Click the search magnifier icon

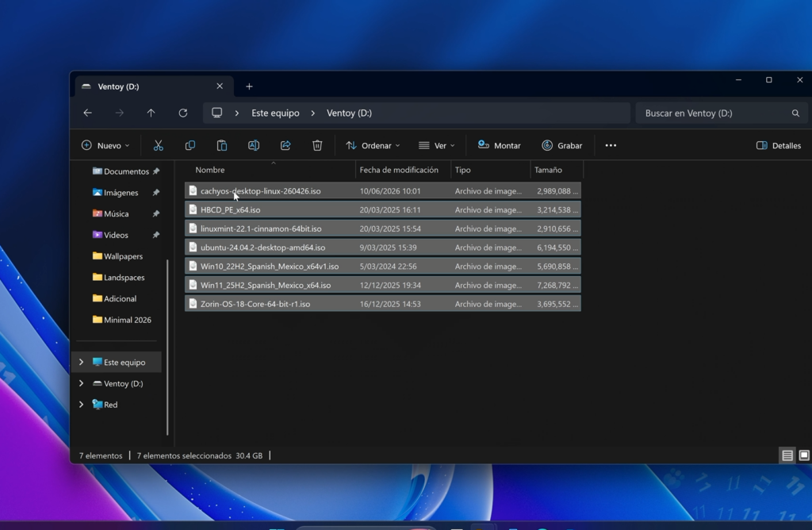795,113
